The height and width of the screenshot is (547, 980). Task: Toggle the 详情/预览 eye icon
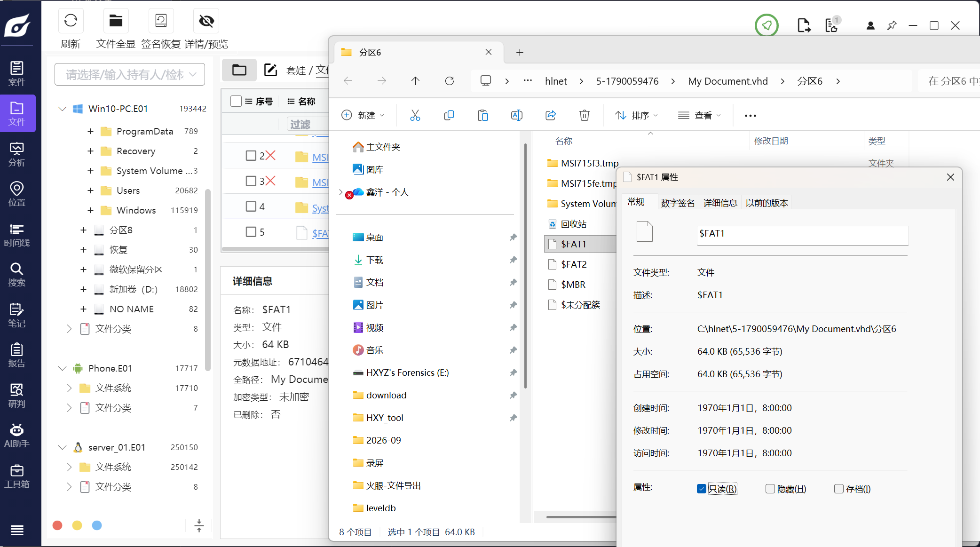coord(206,21)
